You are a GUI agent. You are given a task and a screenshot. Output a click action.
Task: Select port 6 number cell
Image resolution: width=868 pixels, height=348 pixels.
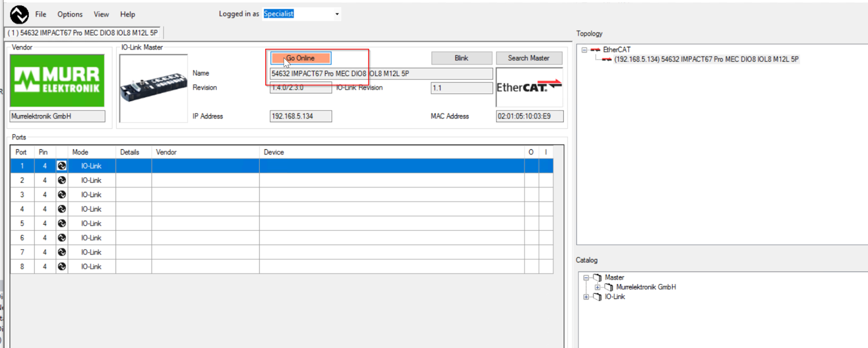coord(22,238)
